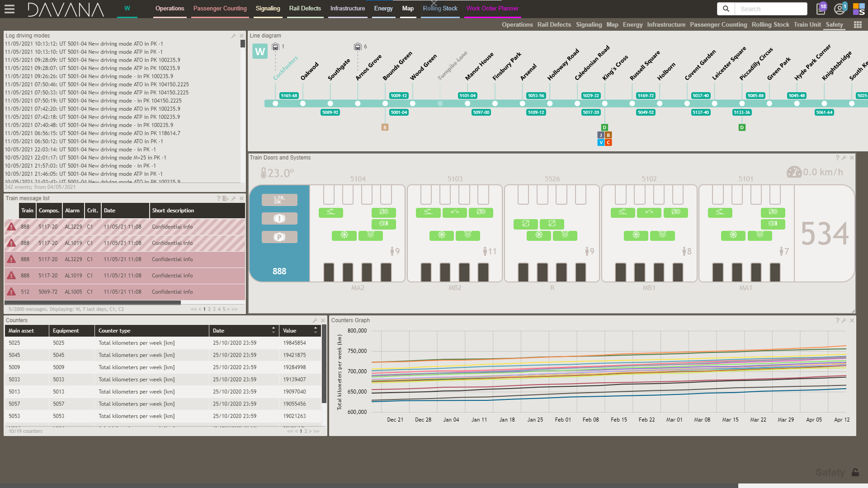The width and height of the screenshot is (868, 488).
Task: Click the LTR OK button on cab 888
Action: coord(279,200)
